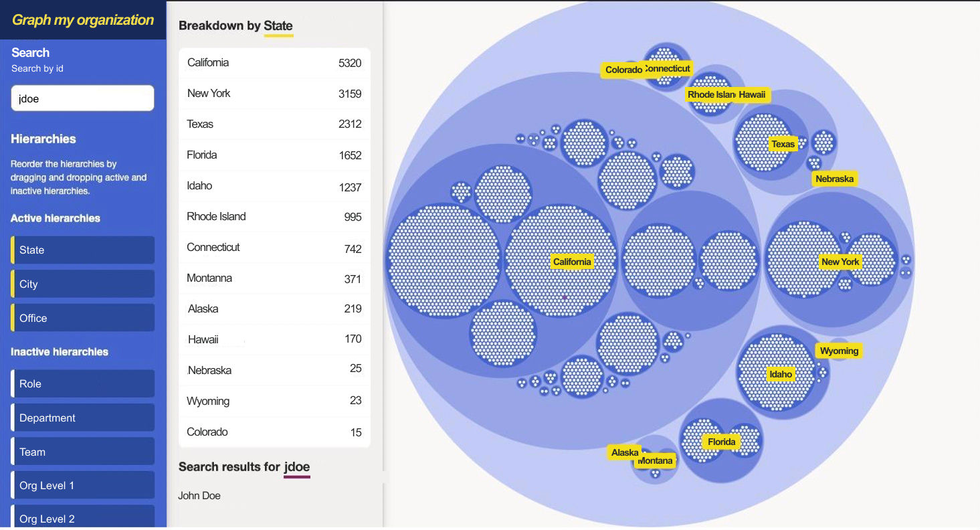Open the California row in breakdown list
980x530 pixels.
click(274, 63)
